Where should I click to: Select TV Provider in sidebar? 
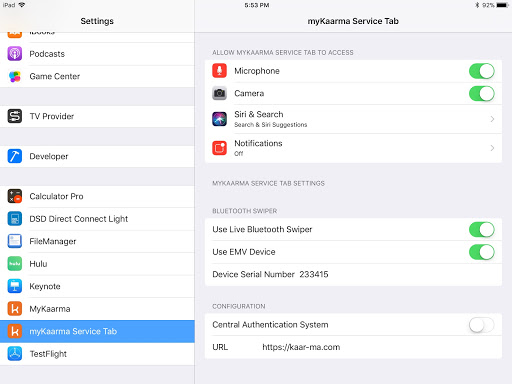97,116
